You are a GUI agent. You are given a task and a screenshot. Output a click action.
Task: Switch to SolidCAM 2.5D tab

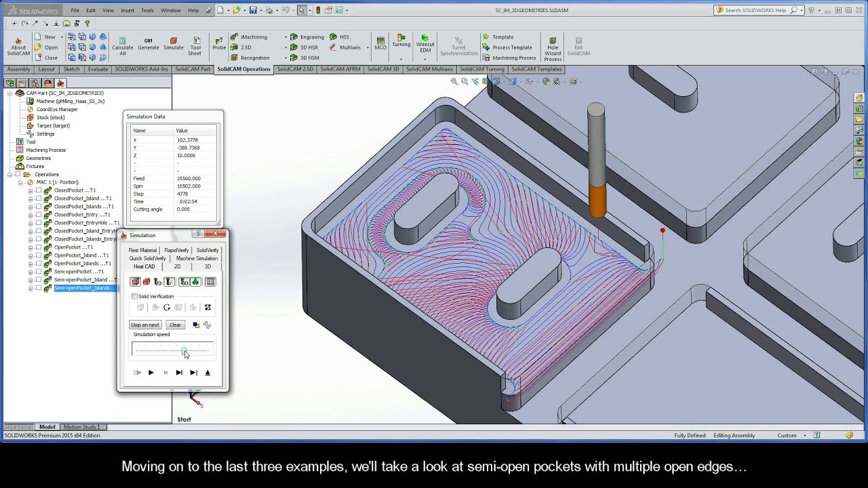[295, 69]
